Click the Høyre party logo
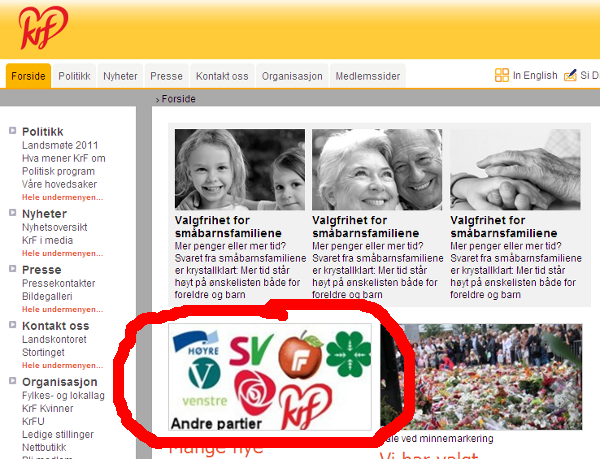Viewport: 600px width, 459px height. pos(197,343)
